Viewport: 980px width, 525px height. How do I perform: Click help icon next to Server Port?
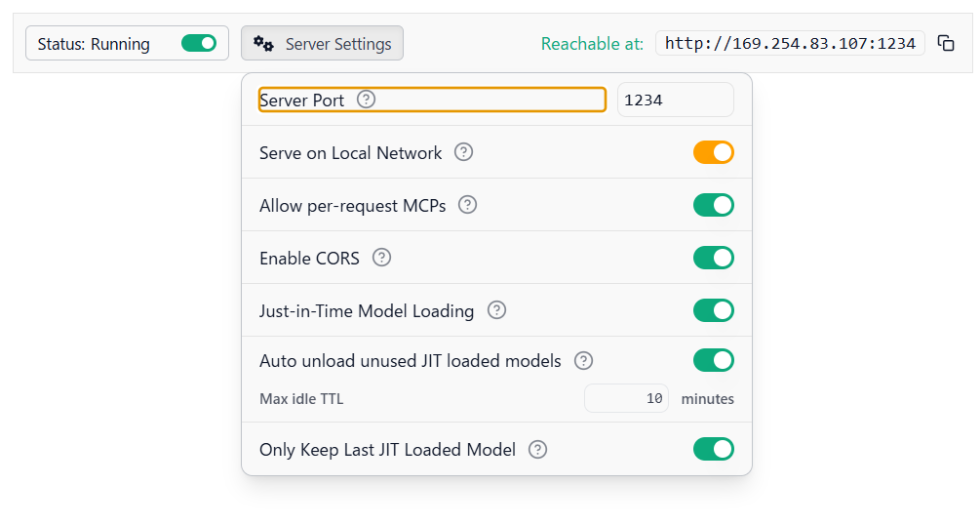click(367, 100)
